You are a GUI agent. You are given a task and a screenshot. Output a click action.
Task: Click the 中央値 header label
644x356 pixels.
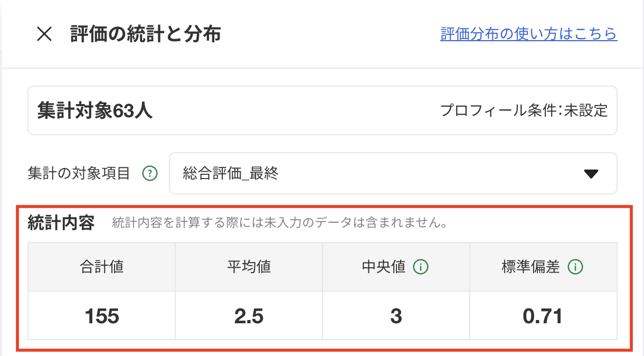click(x=384, y=267)
